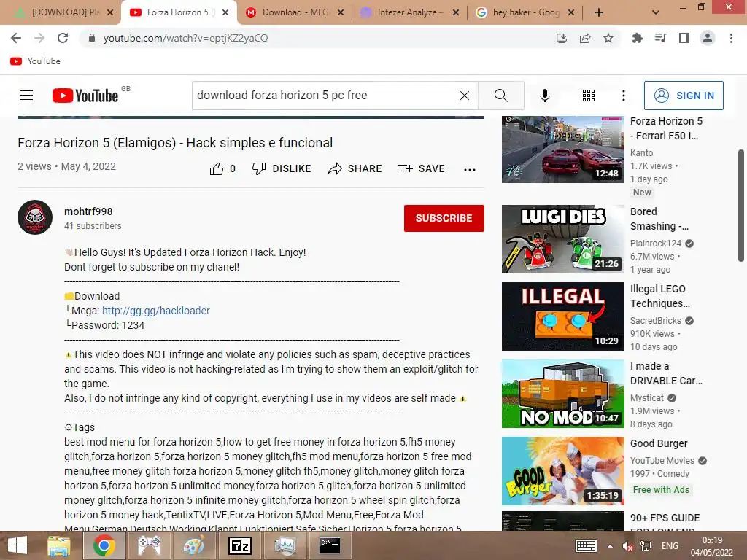
Task: Switch to the Intezer Analyze tab
Action: [410, 12]
